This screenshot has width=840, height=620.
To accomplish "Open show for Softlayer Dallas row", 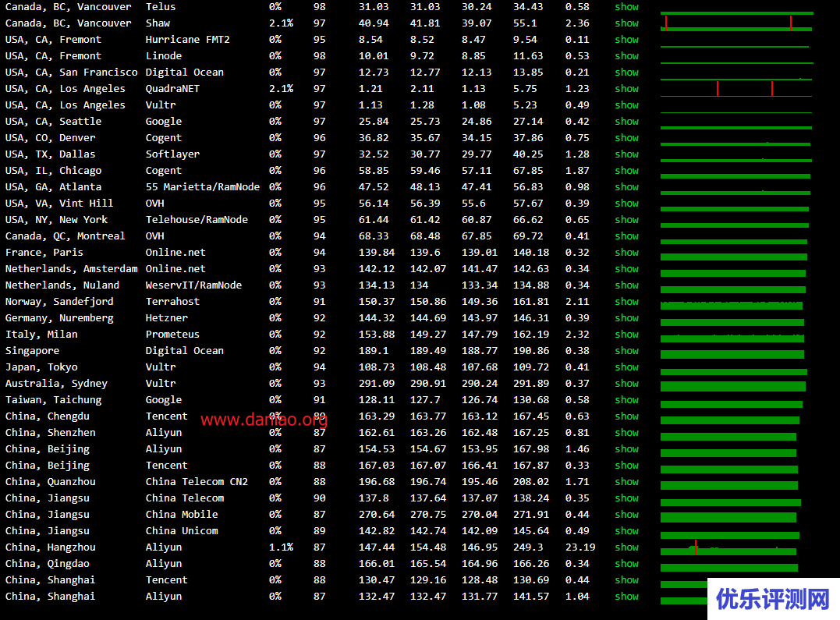I will [626, 154].
